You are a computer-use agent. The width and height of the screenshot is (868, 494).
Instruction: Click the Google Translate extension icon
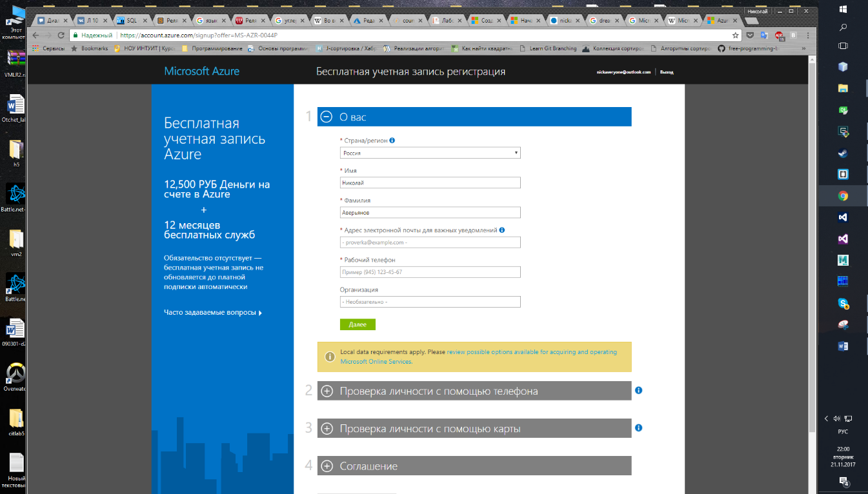tap(764, 35)
